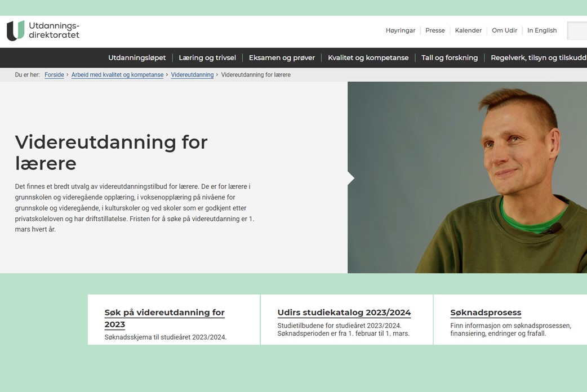The width and height of the screenshot is (587, 392).
Task: Choose Kvalitet og kompetanse menu
Action: point(368,57)
